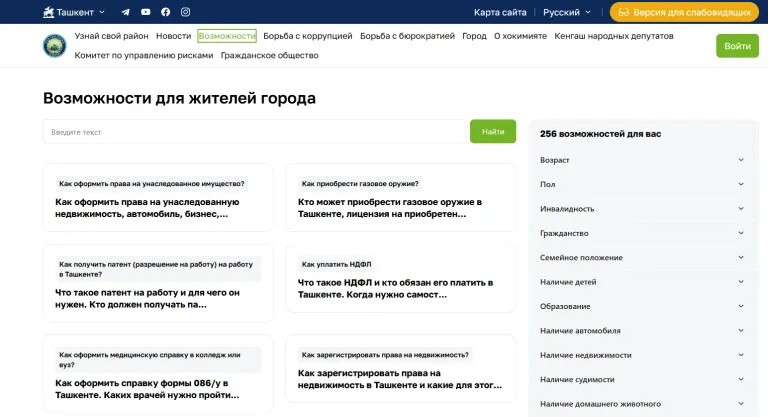Enable Версия для слабовидящих mode

click(684, 12)
